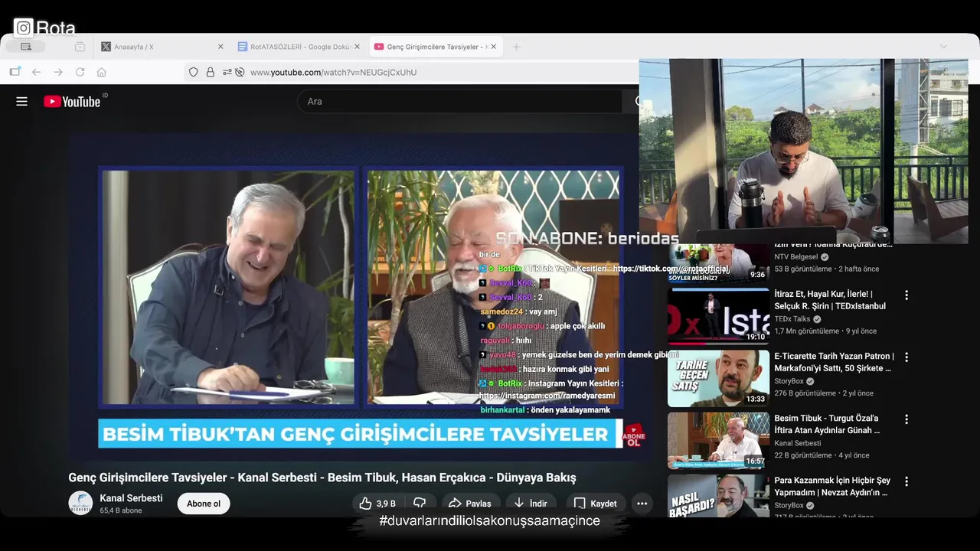Open the E-Ticarette Tarih Yazan Patron title
This screenshot has width=980, height=551.
(x=834, y=362)
